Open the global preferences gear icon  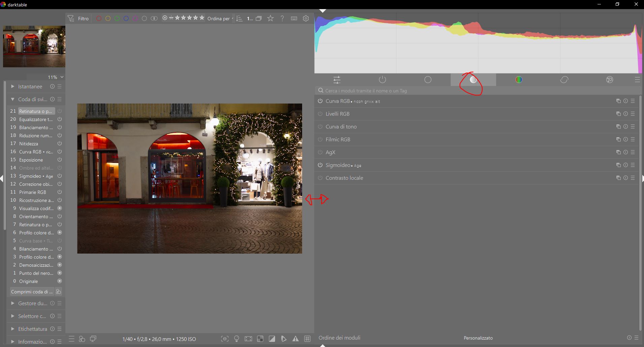(x=306, y=19)
